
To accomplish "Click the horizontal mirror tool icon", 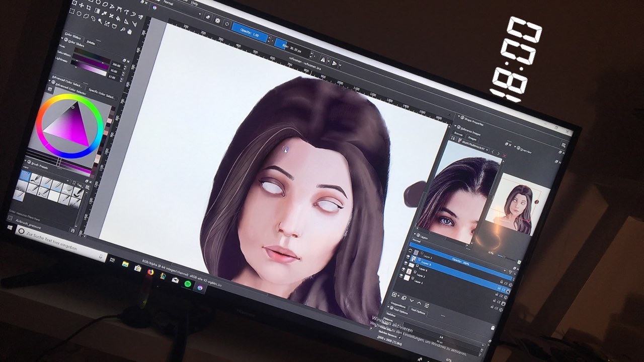I will pos(324,59).
